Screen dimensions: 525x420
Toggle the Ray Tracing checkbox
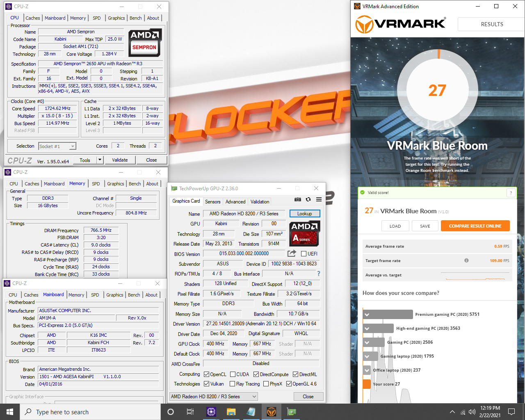point(232,384)
